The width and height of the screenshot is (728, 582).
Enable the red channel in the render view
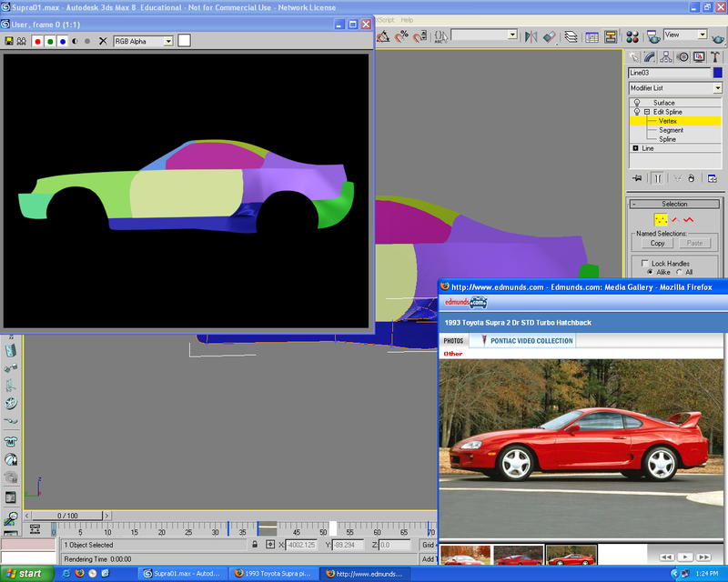[x=37, y=41]
